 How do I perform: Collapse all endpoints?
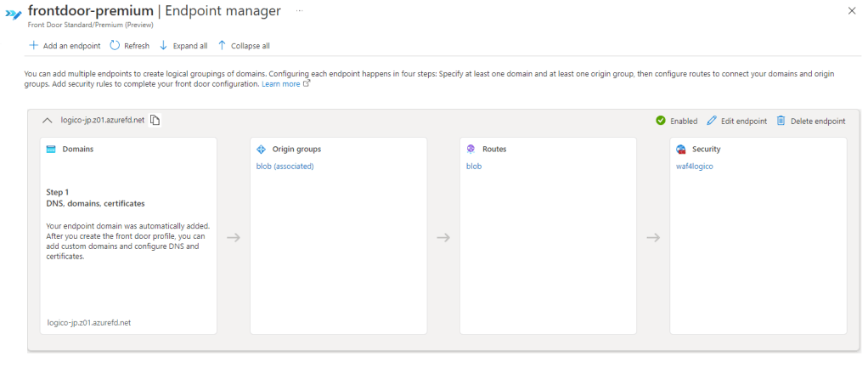click(x=244, y=46)
